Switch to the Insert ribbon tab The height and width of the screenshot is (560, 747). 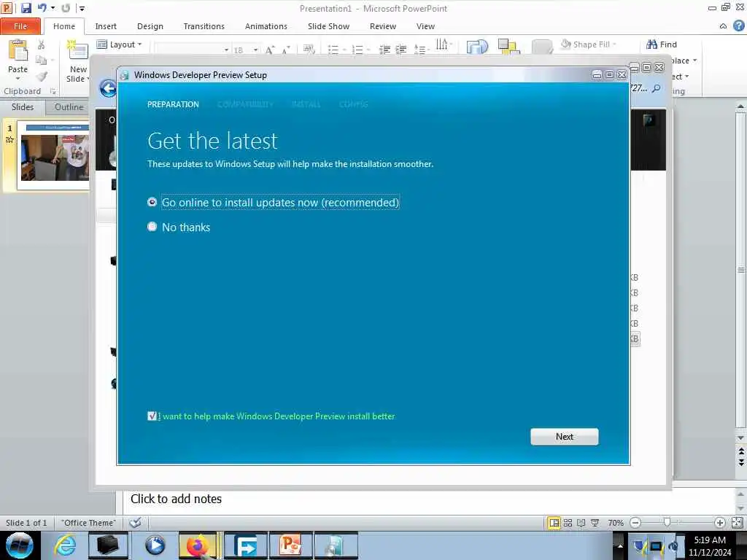106,26
